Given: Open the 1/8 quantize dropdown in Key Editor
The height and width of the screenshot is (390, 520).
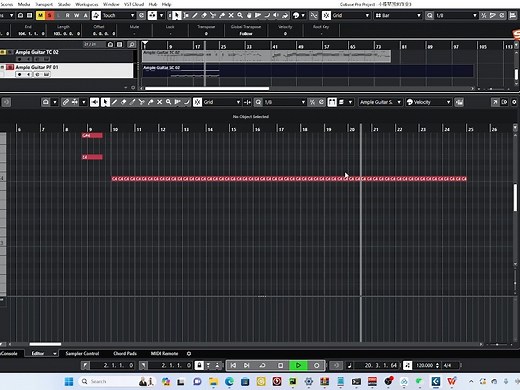Looking at the screenshot, I should pyautogui.click(x=284, y=102).
